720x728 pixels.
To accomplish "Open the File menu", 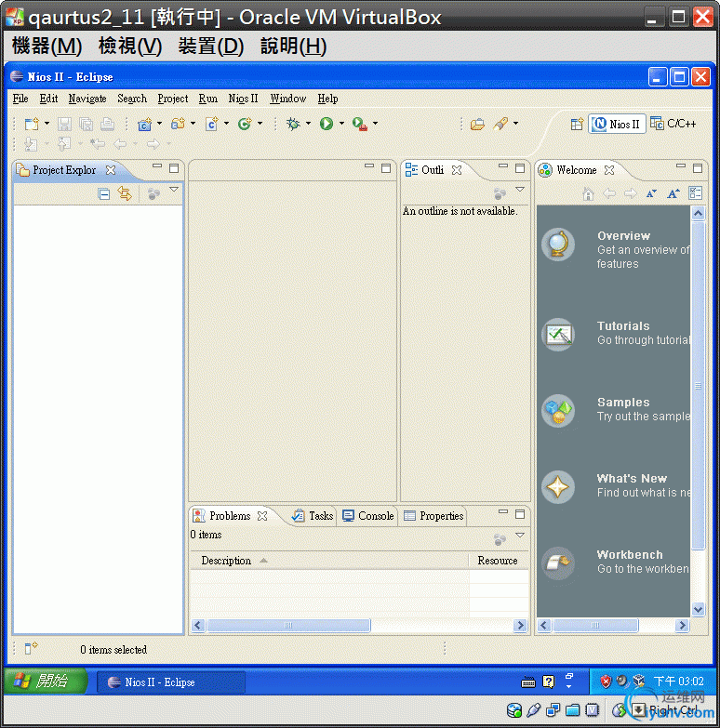I will pyautogui.click(x=20, y=99).
